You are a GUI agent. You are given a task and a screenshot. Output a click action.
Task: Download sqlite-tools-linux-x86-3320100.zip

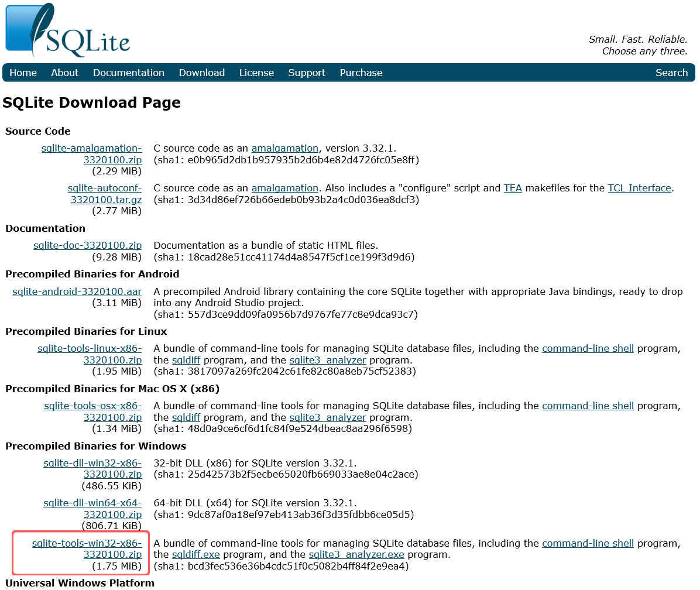(90, 354)
